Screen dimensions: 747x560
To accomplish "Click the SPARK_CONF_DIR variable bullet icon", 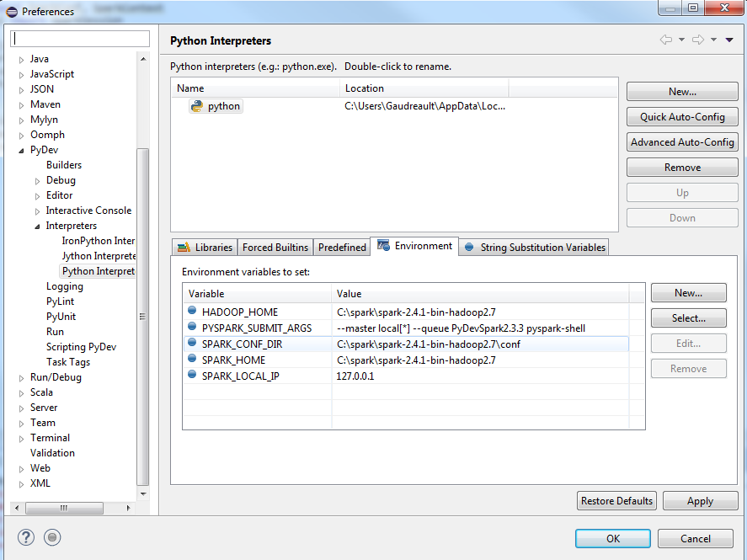I will click(192, 343).
